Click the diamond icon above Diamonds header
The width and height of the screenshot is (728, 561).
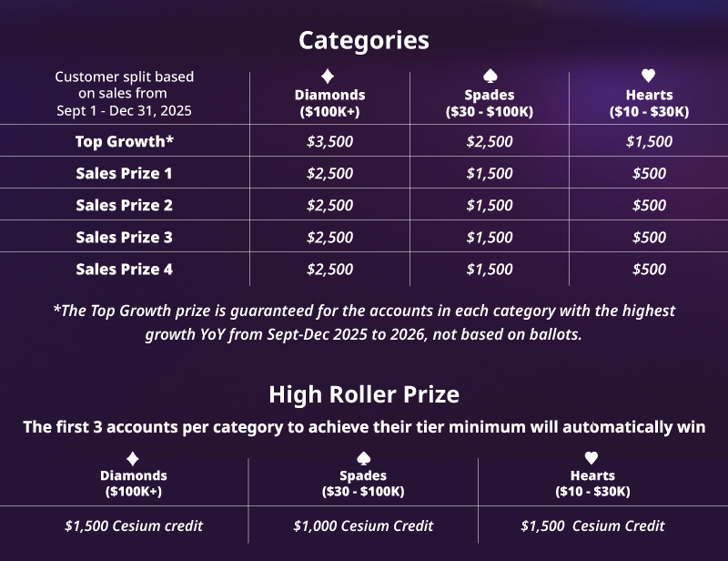tap(328, 76)
